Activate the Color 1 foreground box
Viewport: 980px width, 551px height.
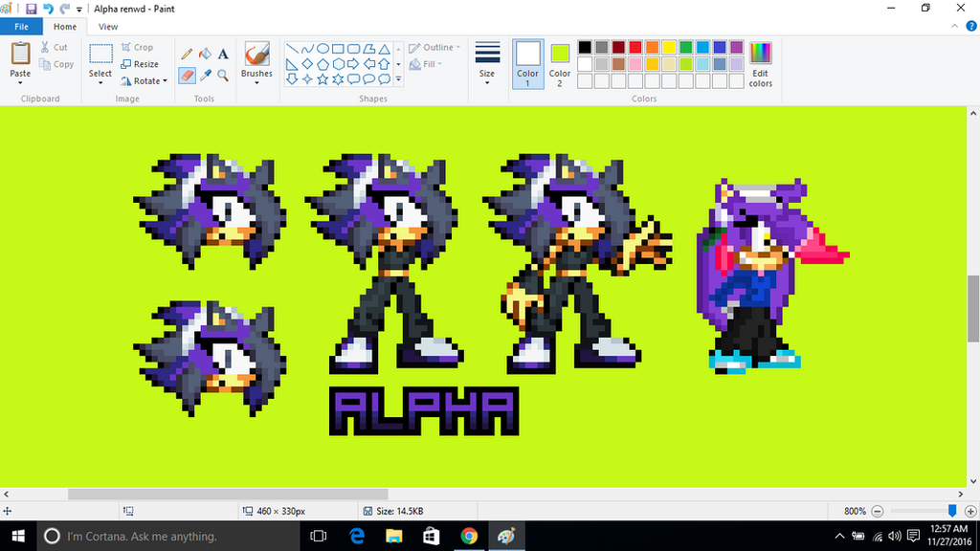(x=527, y=64)
